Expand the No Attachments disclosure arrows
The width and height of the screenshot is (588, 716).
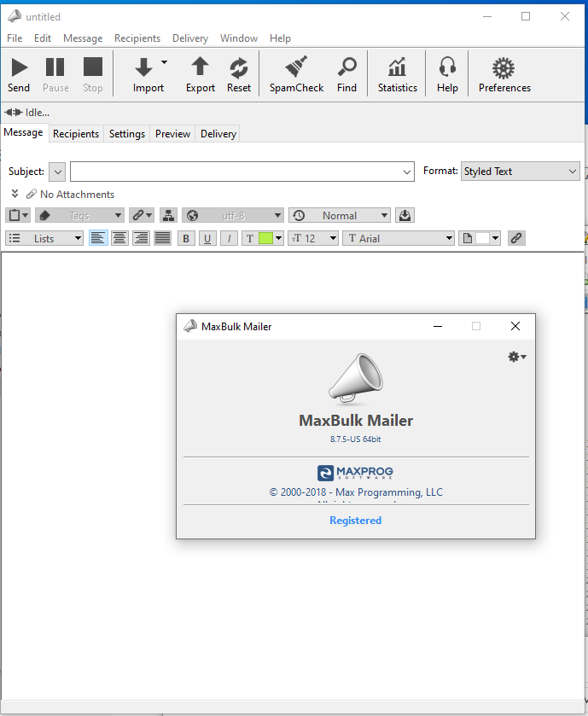[15, 195]
